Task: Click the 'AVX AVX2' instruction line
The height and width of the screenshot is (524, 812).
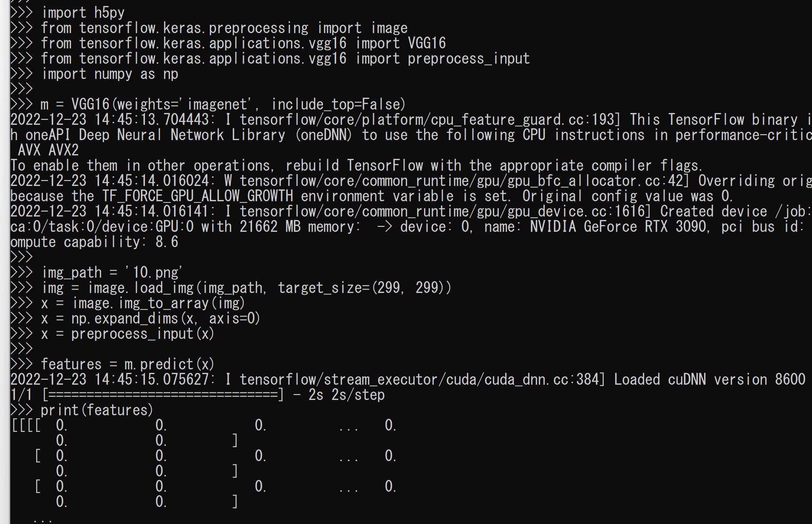Action: (x=48, y=150)
